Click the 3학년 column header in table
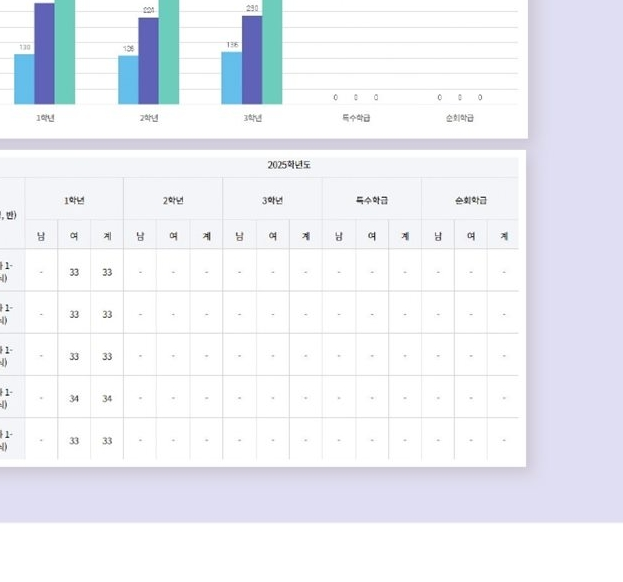 pos(272,200)
